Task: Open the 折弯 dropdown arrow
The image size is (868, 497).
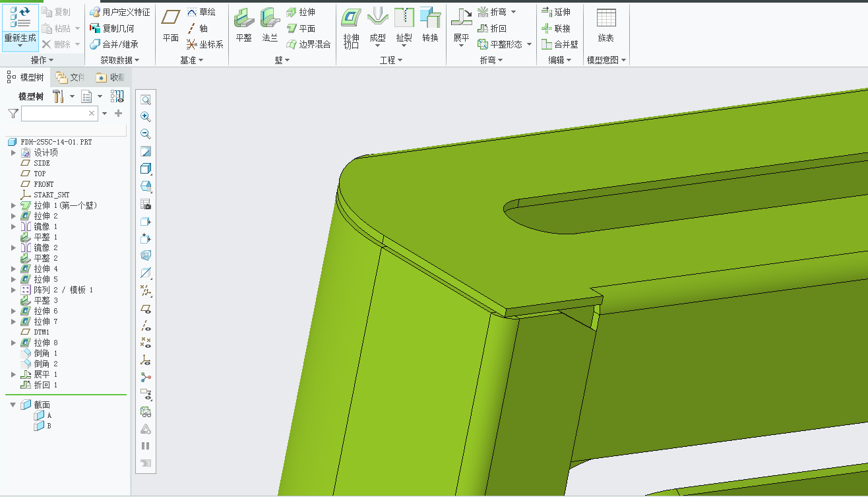Action: click(514, 12)
